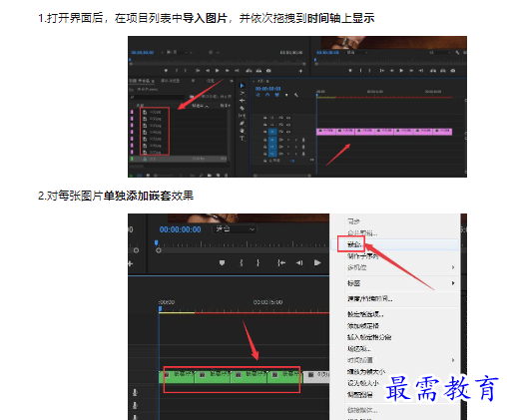The height and width of the screenshot is (420, 507).
Task: Export frame from Program monitor camera icon
Action: 453,71
